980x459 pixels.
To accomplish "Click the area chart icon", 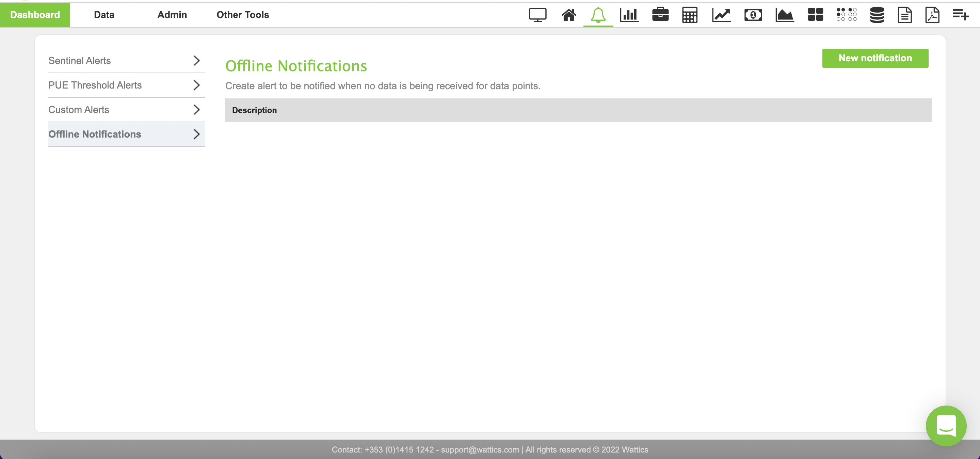I will click(x=785, y=15).
